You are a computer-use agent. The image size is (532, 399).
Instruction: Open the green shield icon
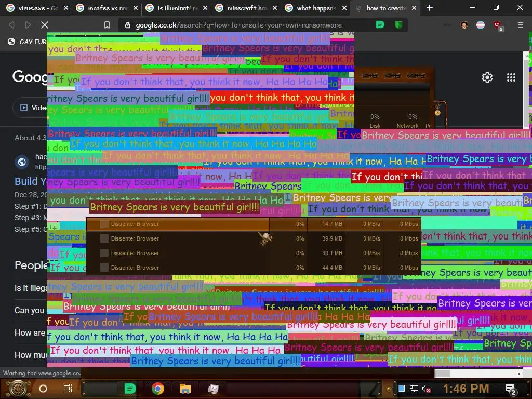398,25
